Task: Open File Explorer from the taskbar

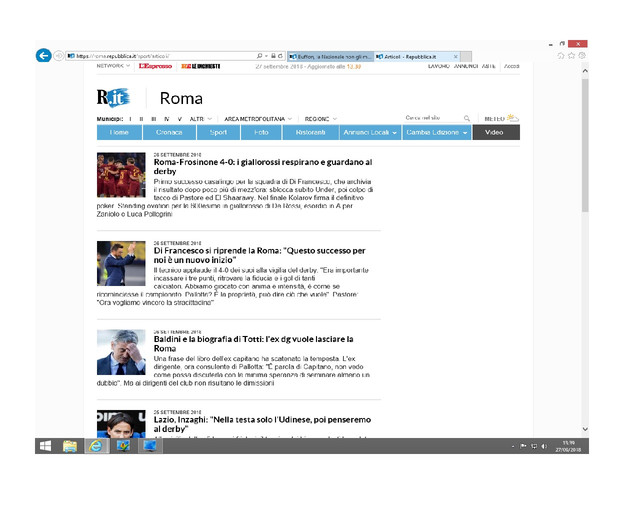Action: point(70,446)
